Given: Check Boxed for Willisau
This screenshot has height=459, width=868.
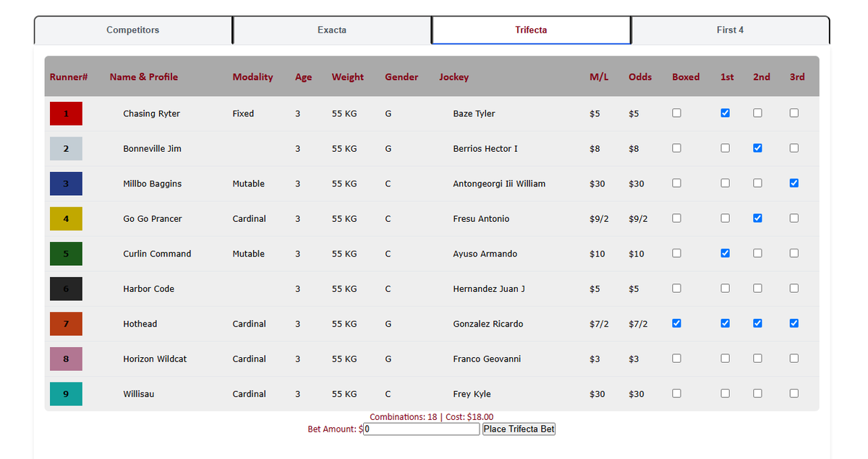Looking at the screenshot, I should point(676,393).
